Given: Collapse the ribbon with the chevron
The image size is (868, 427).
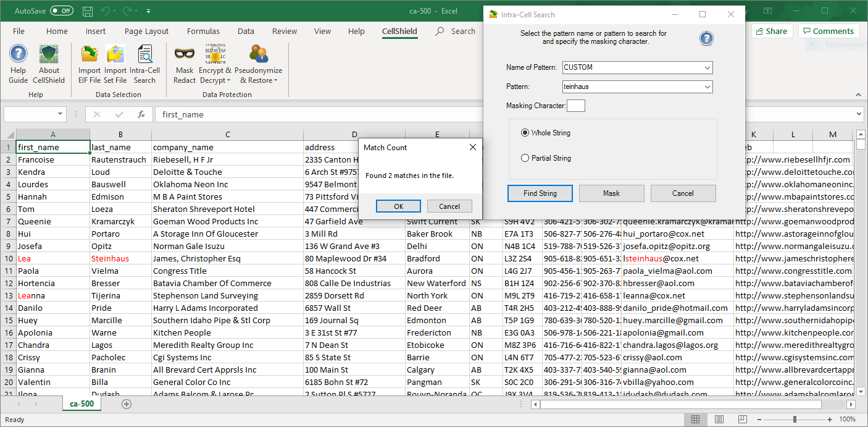Looking at the screenshot, I should (x=859, y=94).
